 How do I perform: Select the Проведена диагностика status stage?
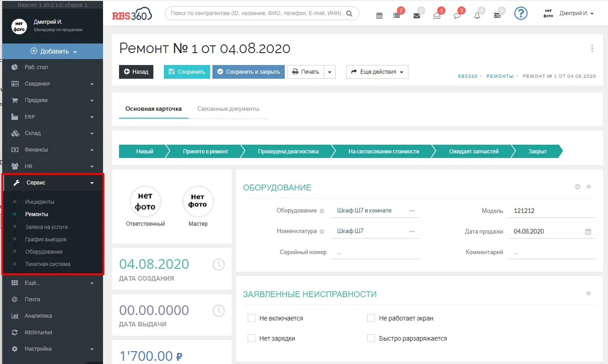[288, 152]
